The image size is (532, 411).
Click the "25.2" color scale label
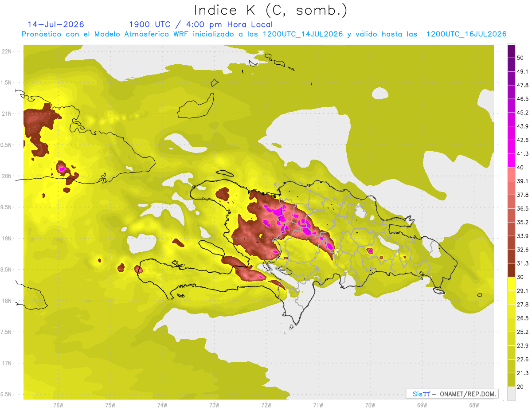[x=523, y=332]
